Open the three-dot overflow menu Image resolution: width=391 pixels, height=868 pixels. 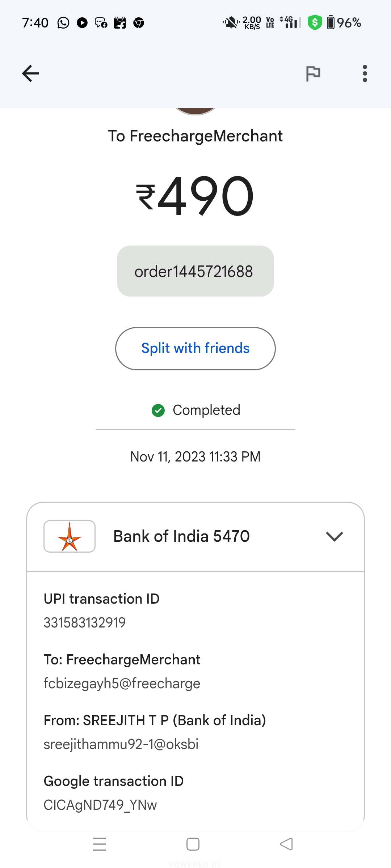365,74
